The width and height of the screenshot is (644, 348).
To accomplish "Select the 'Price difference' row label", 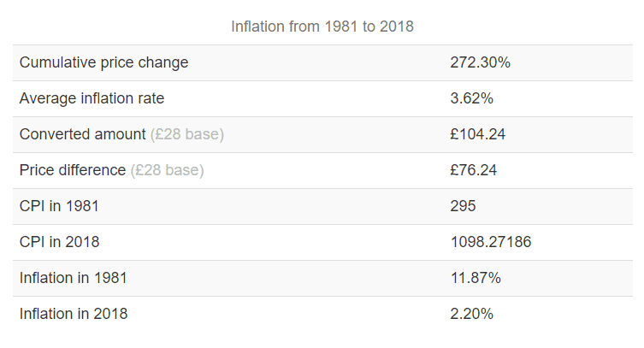I will 73,170.
